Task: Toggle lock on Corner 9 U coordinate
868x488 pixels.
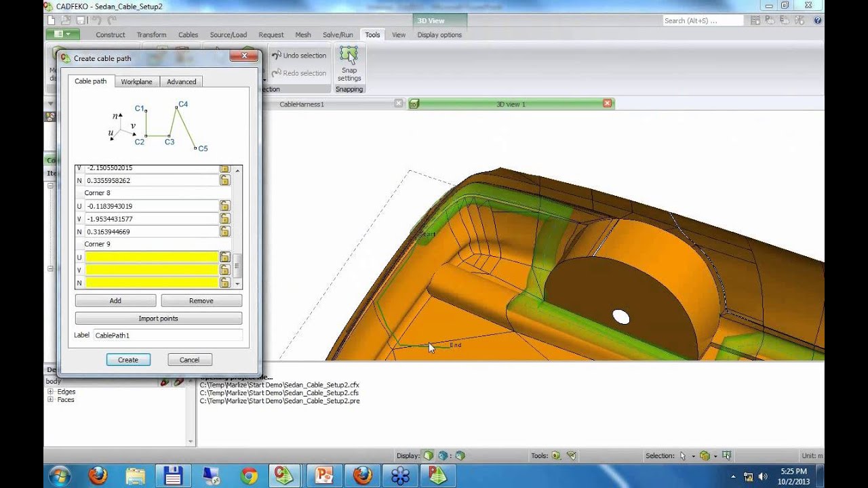Action: tap(224, 257)
